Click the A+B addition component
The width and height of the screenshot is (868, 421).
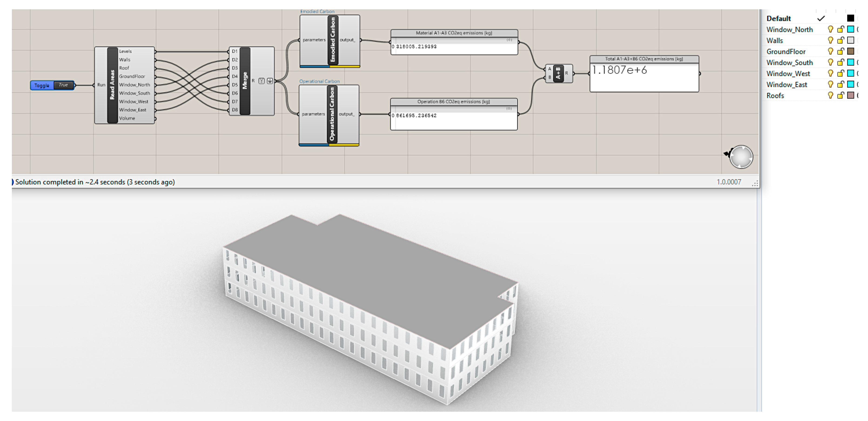click(558, 73)
